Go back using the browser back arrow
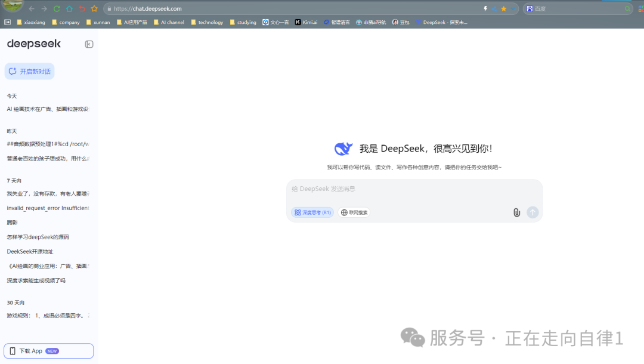The height and width of the screenshot is (364, 644). point(32,9)
